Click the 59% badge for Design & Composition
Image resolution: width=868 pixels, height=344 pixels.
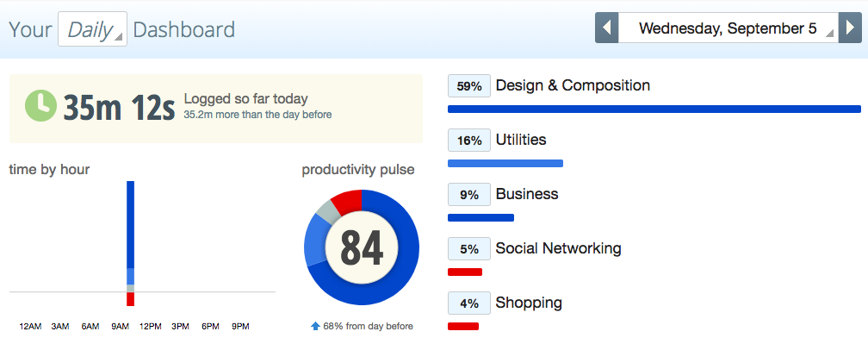click(469, 86)
